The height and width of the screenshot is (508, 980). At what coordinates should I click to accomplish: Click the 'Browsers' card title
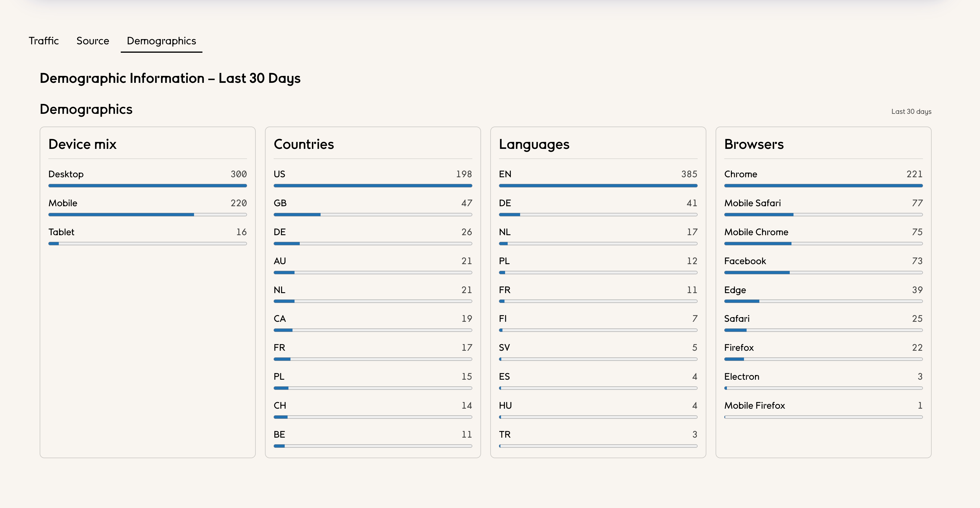[x=754, y=144]
